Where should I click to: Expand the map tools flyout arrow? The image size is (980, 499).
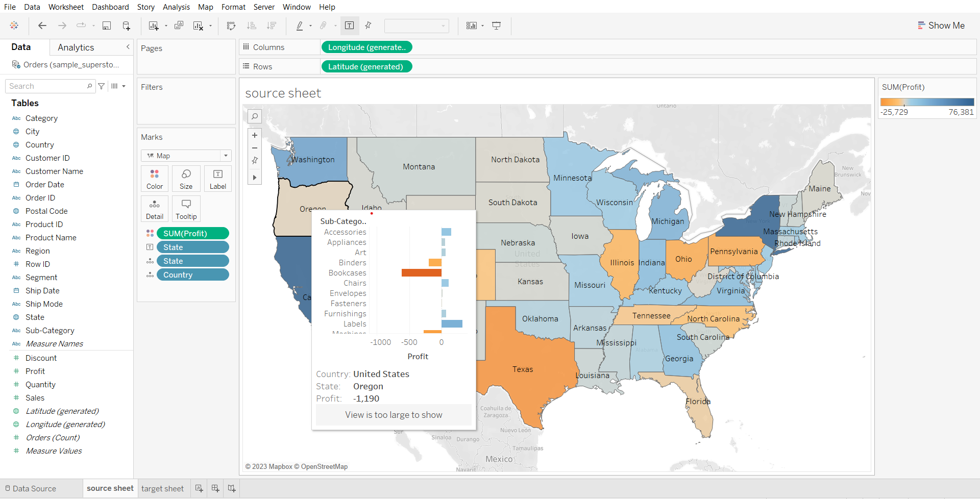(x=254, y=178)
